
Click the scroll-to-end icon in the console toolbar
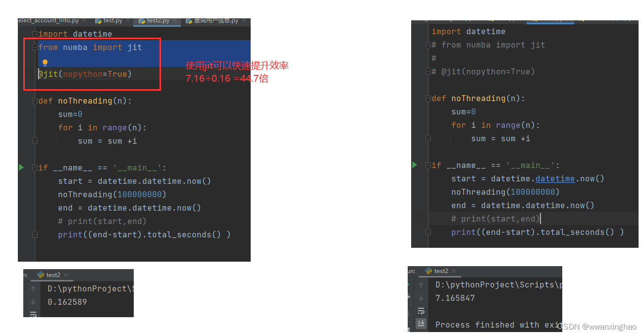pyautogui.click(x=421, y=323)
